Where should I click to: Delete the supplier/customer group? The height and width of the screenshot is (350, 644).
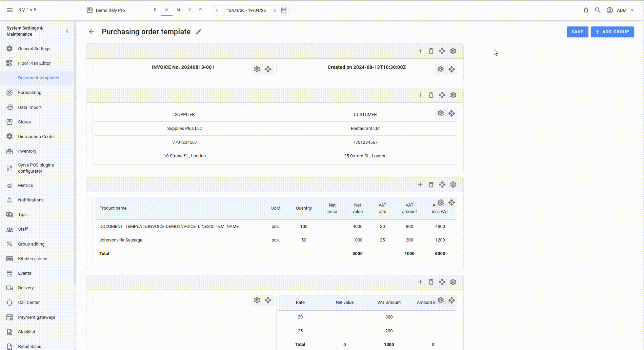(x=431, y=95)
